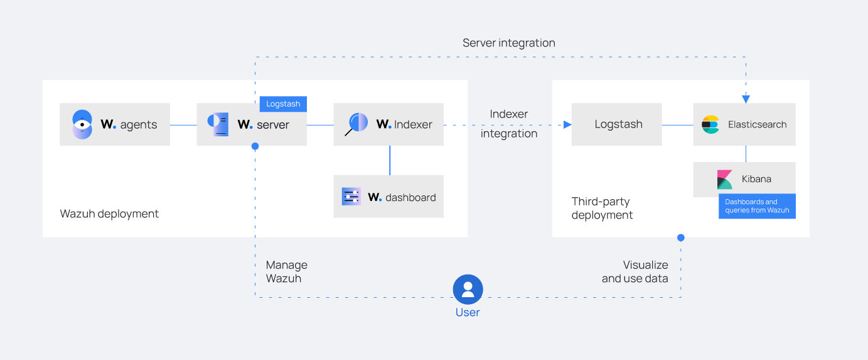868x360 pixels.
Task: Click the 'server' text in server box
Action: pos(273,125)
